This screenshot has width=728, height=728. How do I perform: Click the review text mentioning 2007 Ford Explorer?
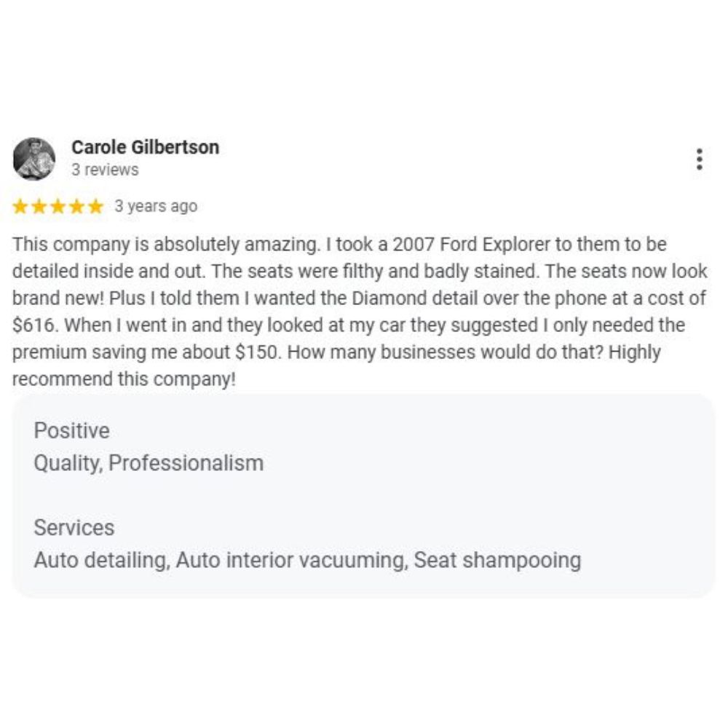[360, 312]
